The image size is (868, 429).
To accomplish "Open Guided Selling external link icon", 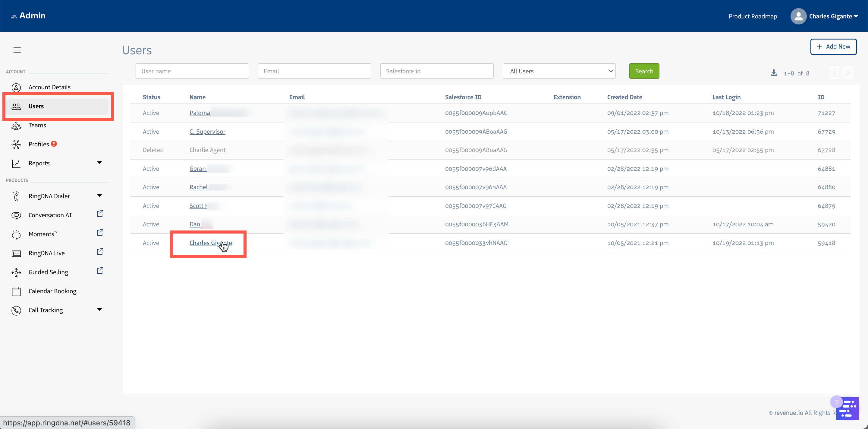I will tap(100, 271).
